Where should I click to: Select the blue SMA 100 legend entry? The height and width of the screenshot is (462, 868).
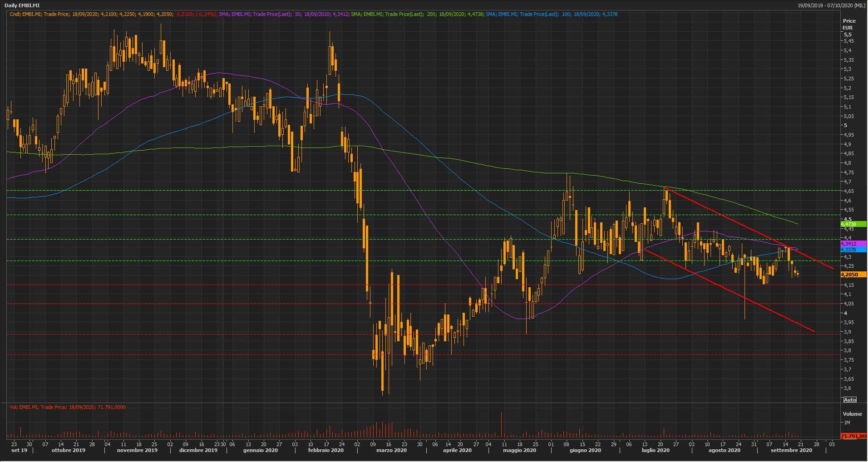click(x=551, y=14)
